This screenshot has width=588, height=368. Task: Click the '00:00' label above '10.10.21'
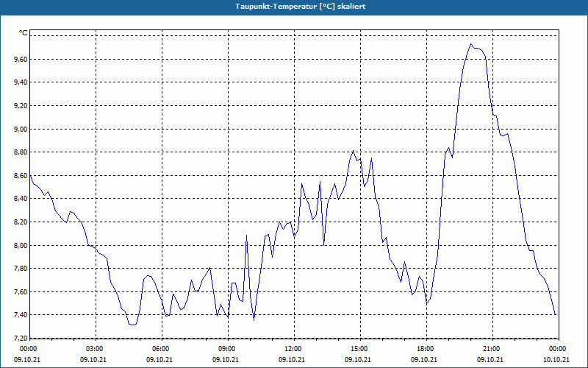click(556, 349)
